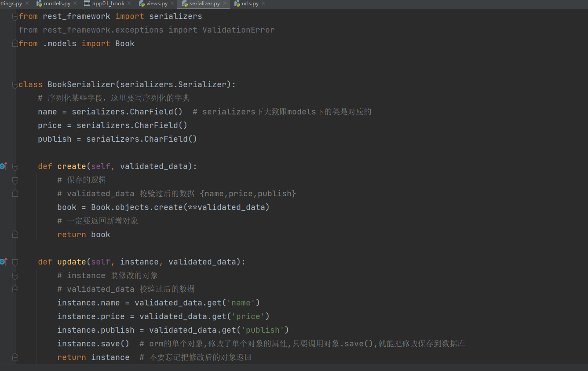Close the app01_book tab
Image resolution: width=588 pixels, height=371 pixels.
[129, 4]
